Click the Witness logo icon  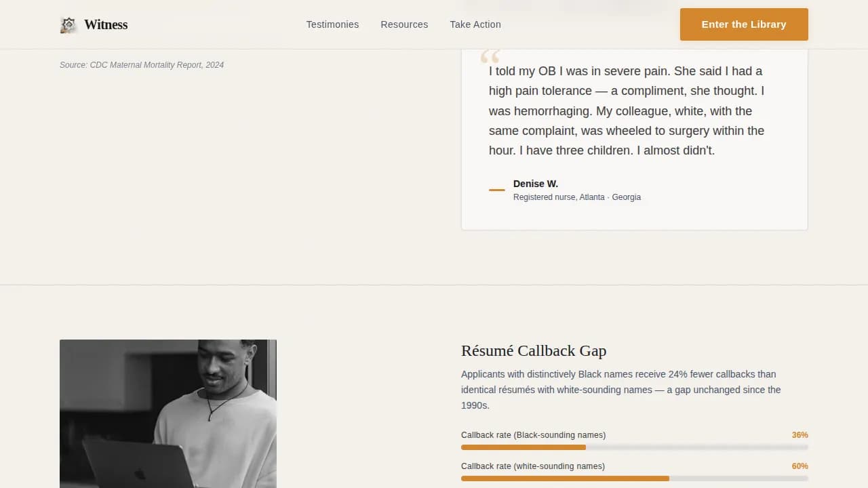tap(68, 24)
